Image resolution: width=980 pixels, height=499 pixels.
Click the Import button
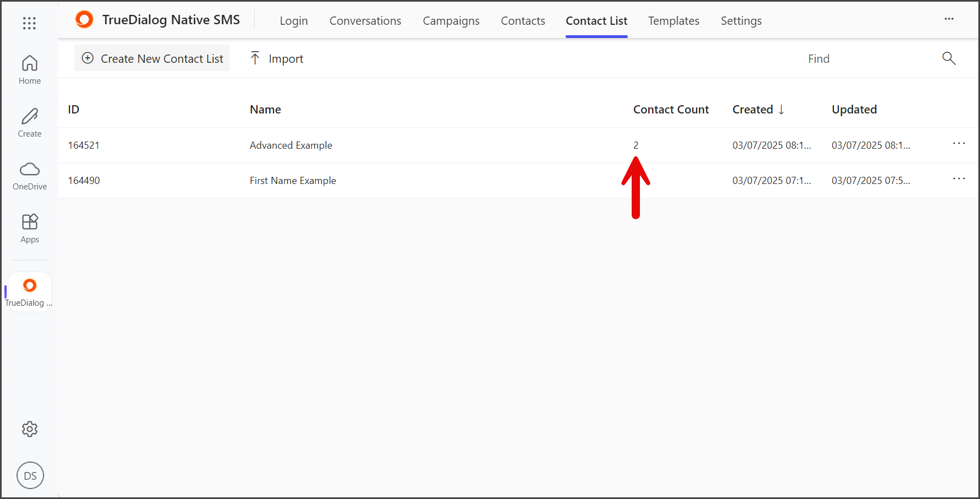(277, 58)
